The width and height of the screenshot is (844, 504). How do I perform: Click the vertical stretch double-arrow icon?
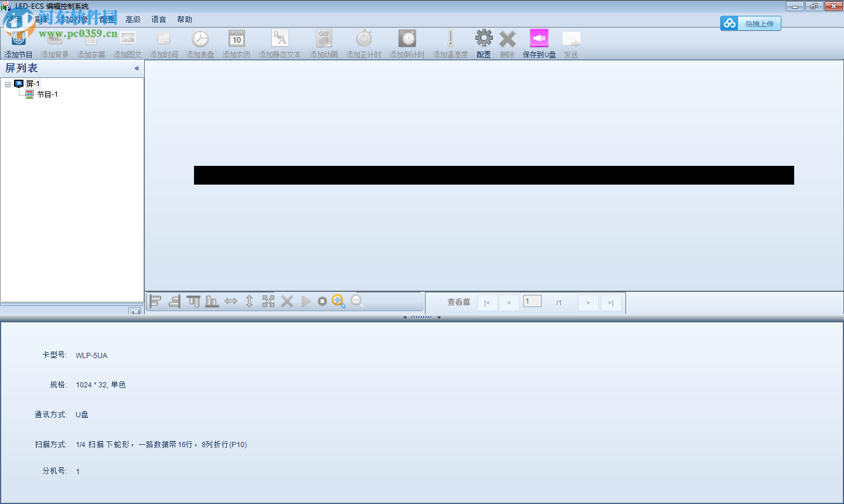tap(250, 301)
